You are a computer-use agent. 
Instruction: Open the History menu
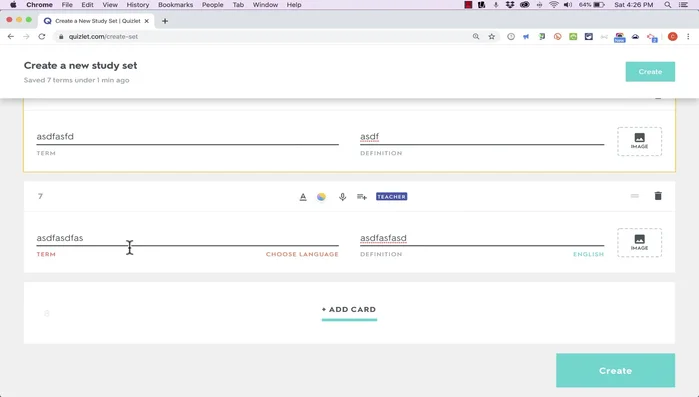(x=137, y=4)
